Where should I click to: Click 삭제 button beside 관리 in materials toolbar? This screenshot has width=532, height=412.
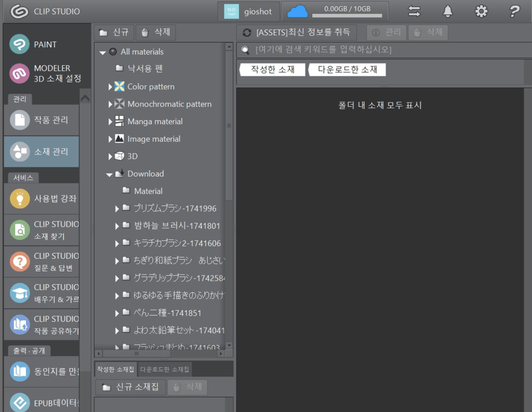click(x=428, y=32)
